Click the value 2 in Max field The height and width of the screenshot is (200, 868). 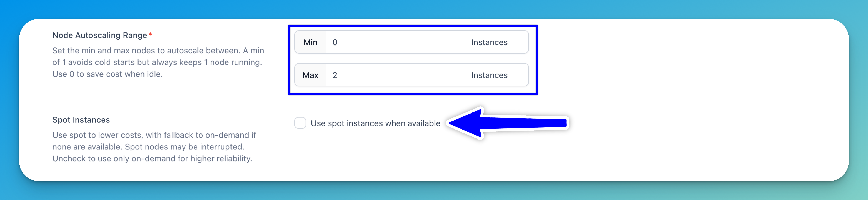[x=335, y=75]
